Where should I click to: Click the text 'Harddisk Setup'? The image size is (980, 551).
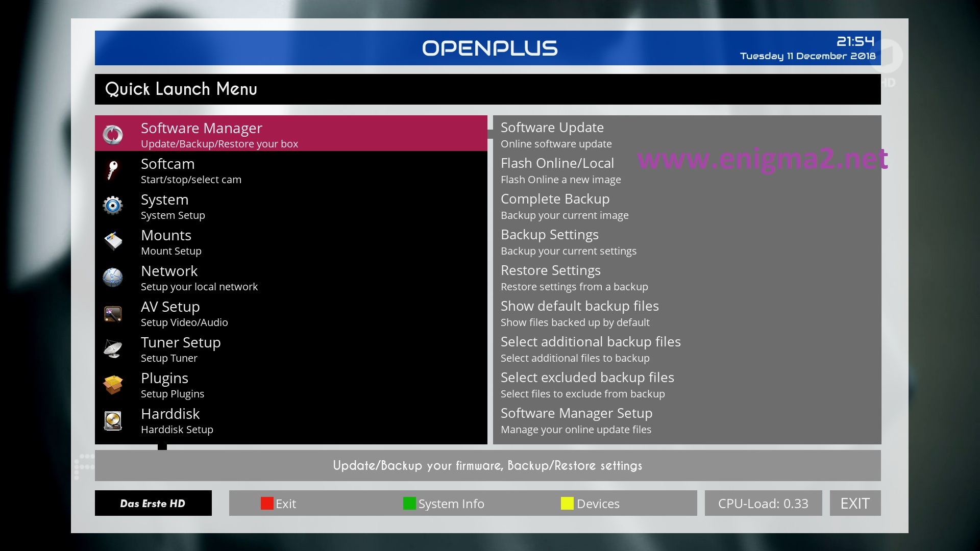[177, 430]
